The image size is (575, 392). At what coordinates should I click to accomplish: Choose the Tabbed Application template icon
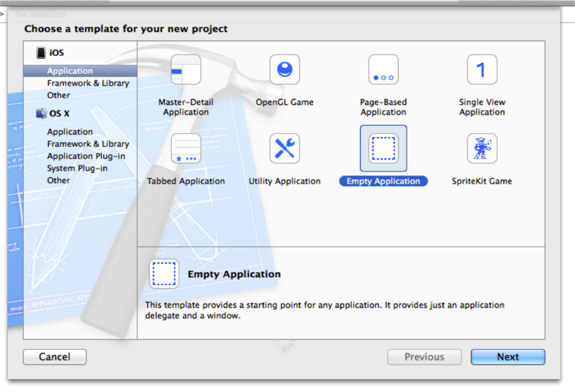[186, 148]
